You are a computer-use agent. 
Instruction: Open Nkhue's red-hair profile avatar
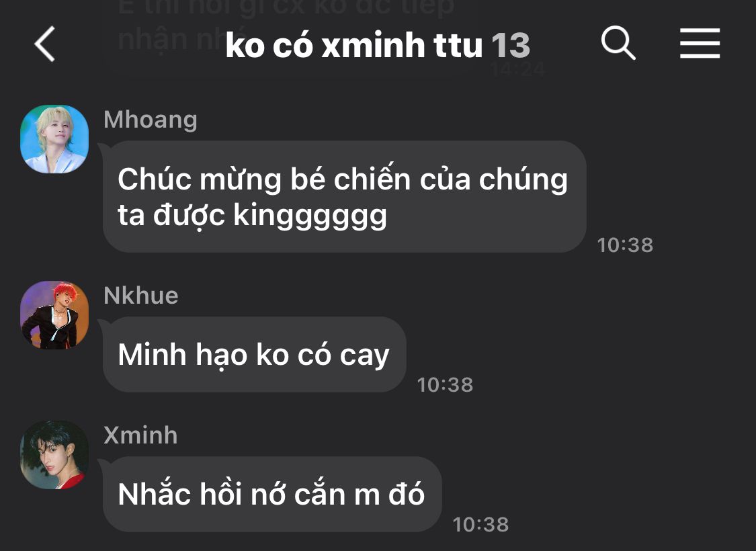click(x=54, y=314)
